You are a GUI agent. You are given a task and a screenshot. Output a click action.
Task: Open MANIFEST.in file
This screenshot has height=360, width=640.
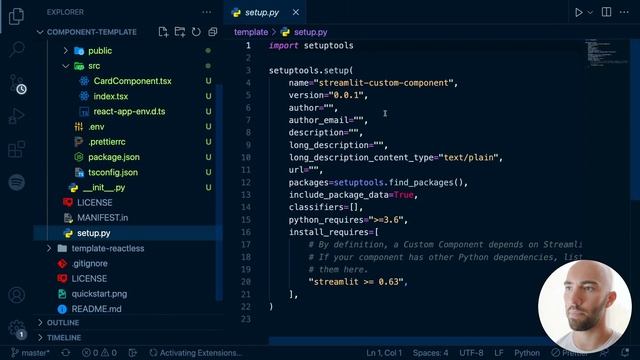tap(102, 218)
